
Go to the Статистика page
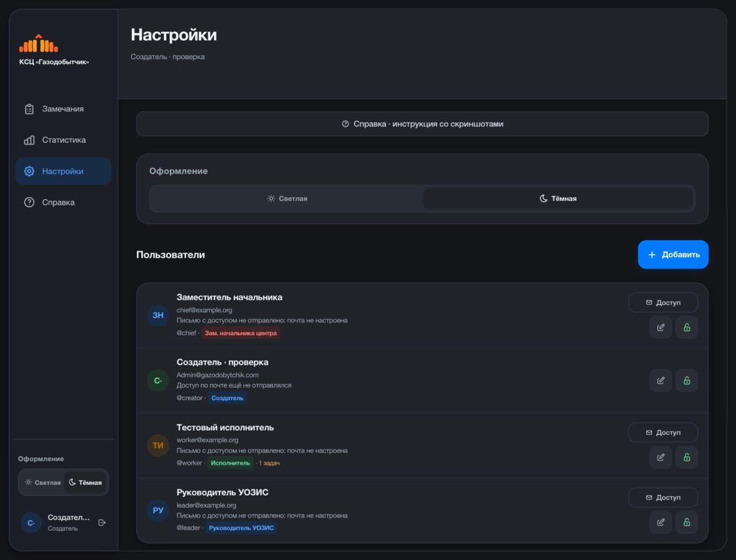click(x=63, y=140)
